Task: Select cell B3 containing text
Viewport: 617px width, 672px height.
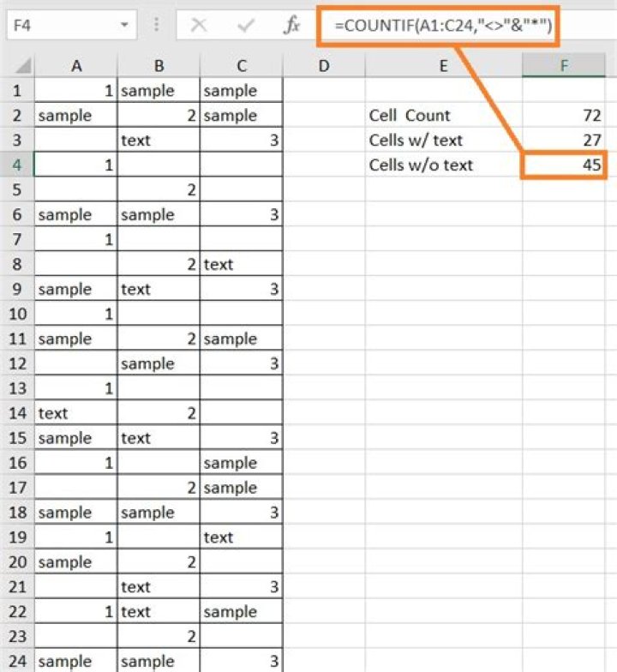Action: pos(159,141)
